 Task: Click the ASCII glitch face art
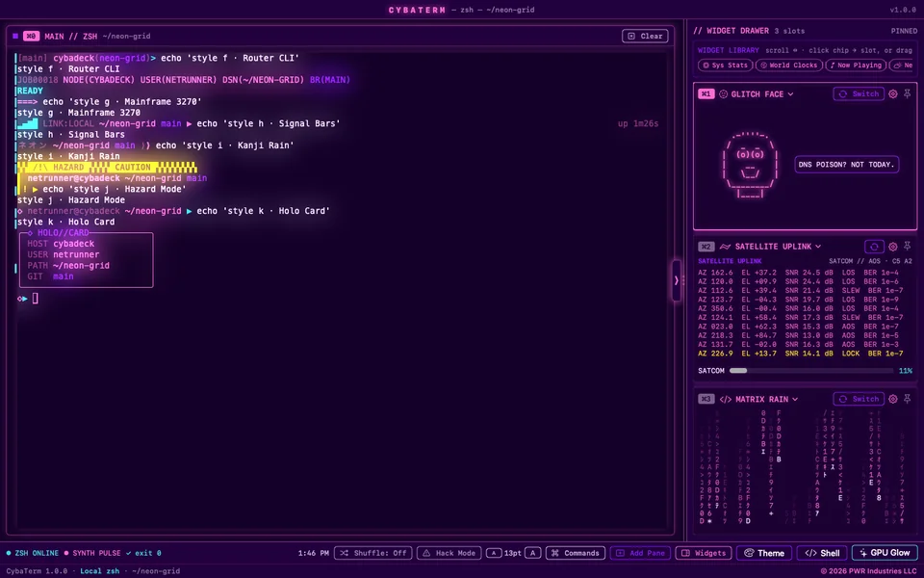tap(750, 165)
